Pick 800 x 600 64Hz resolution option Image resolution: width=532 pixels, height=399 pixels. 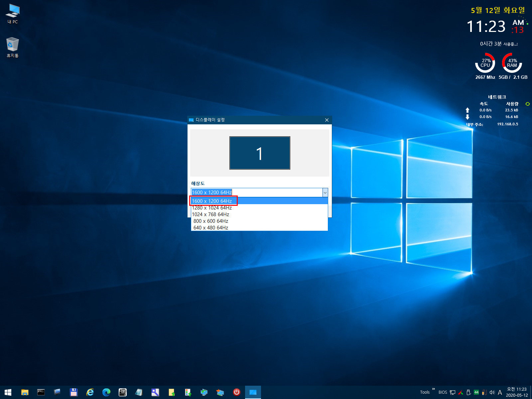pyautogui.click(x=259, y=221)
